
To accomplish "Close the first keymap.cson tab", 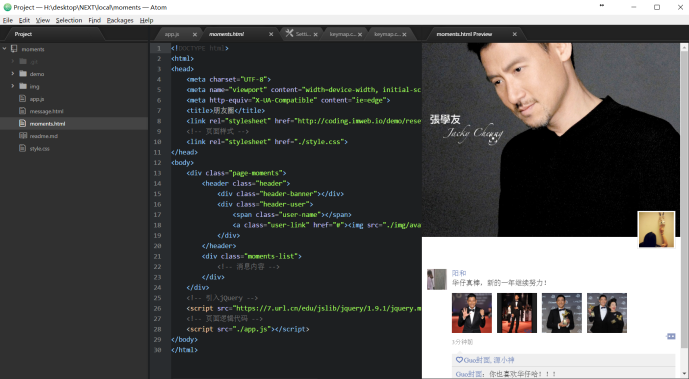I will point(360,34).
